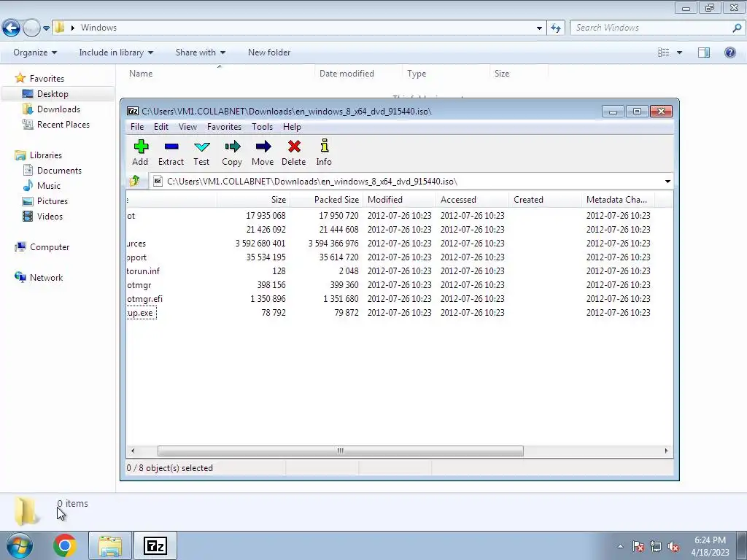The width and height of the screenshot is (747, 560).
Task: Click the Windows Explorer taskbar icon
Action: click(x=110, y=545)
